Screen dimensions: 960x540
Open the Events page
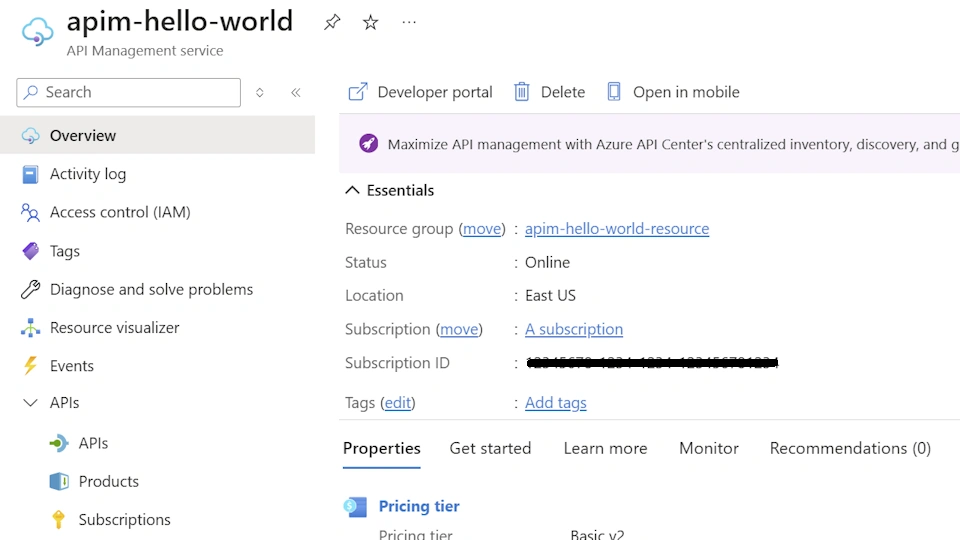(72, 366)
